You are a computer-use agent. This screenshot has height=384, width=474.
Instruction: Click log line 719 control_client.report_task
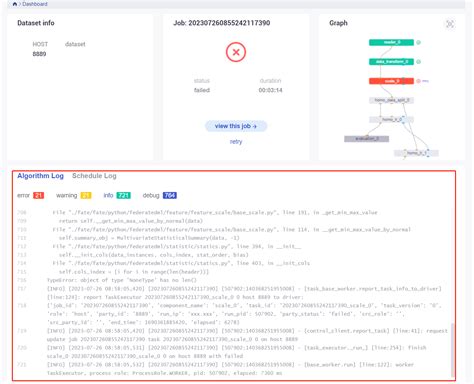[247, 335]
